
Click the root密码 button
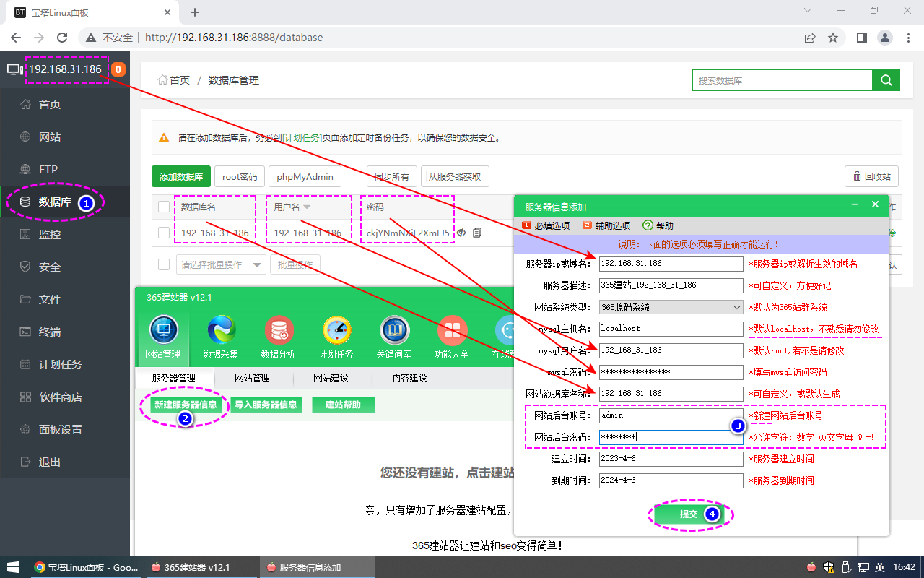click(240, 176)
